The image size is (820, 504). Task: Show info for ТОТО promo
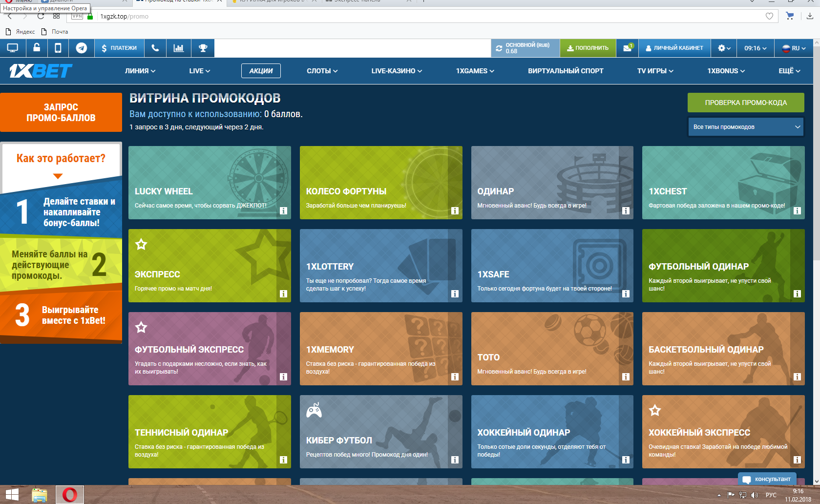coord(626,377)
